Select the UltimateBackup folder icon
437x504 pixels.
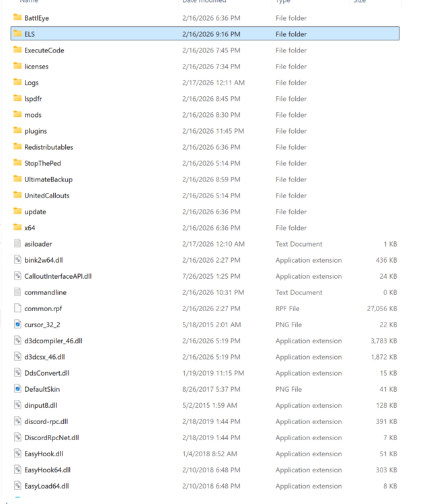[x=17, y=179]
